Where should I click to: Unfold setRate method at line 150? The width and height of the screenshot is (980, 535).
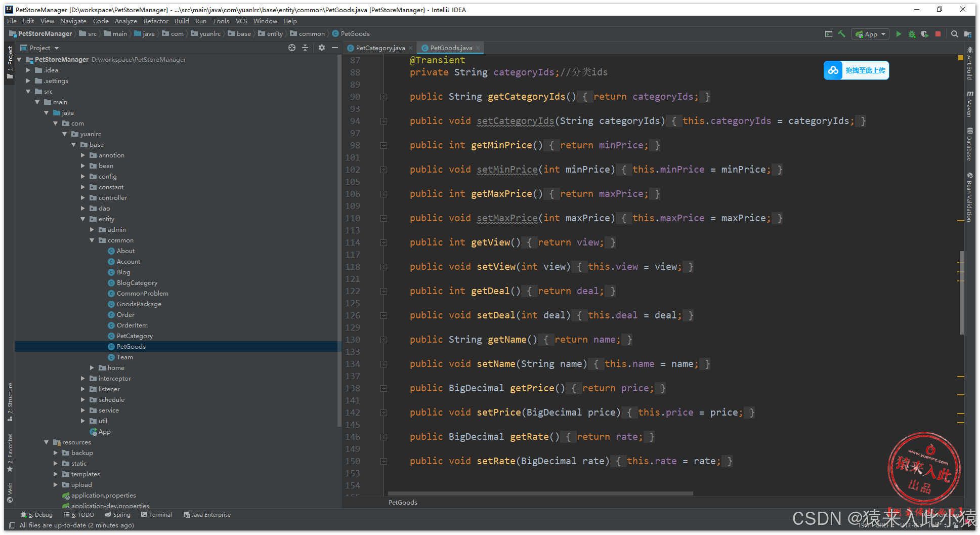[384, 461]
